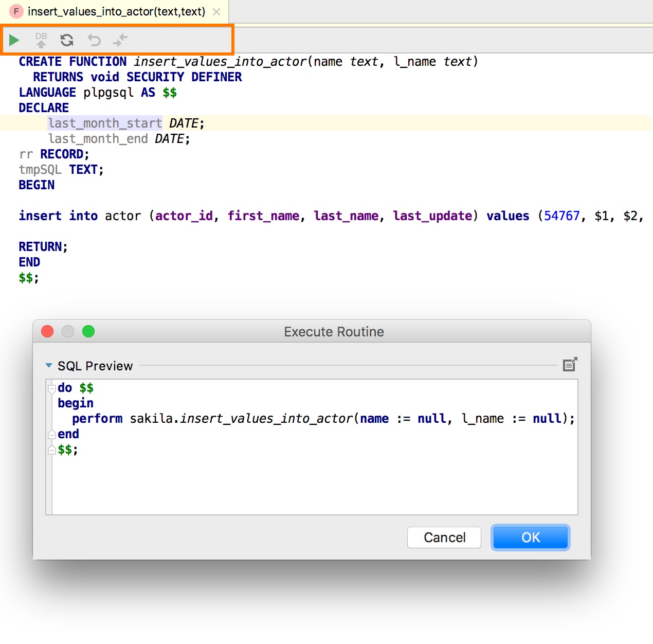This screenshot has height=644, width=653.
Task: Click the collapse arrows toolbar icon
Action: 120,40
